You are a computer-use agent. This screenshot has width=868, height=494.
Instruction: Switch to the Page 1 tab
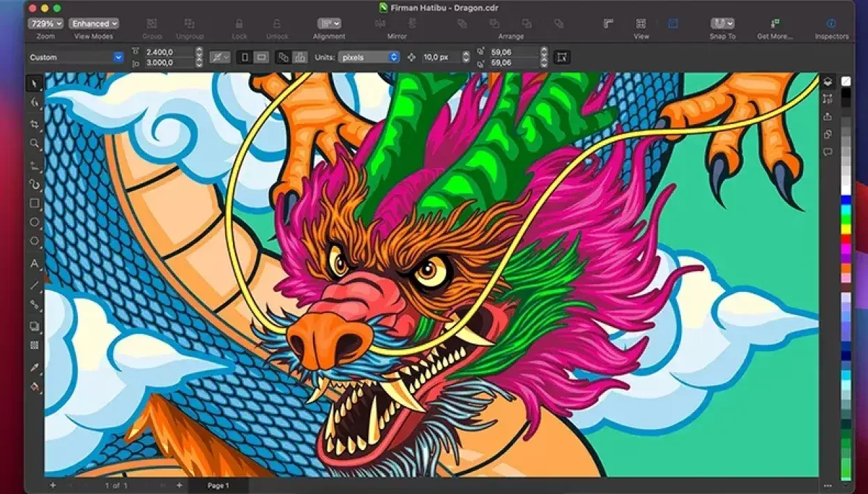[218, 485]
